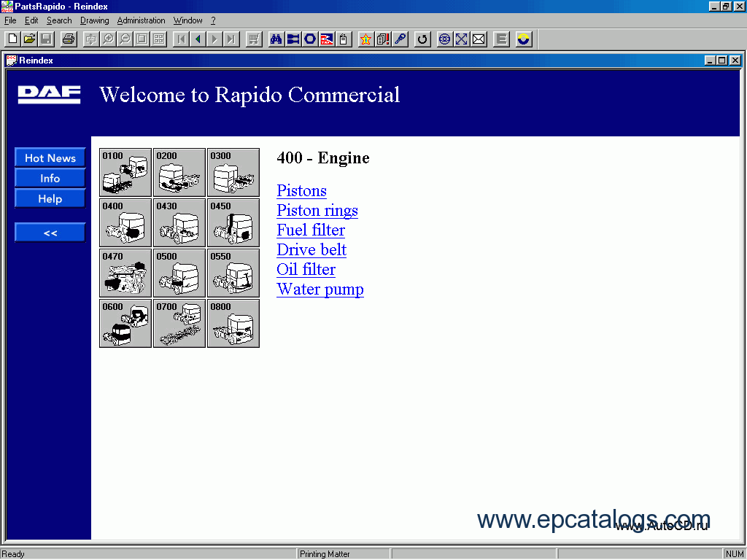The height and width of the screenshot is (560, 747).
Task: Open the Window menu
Action: (187, 20)
